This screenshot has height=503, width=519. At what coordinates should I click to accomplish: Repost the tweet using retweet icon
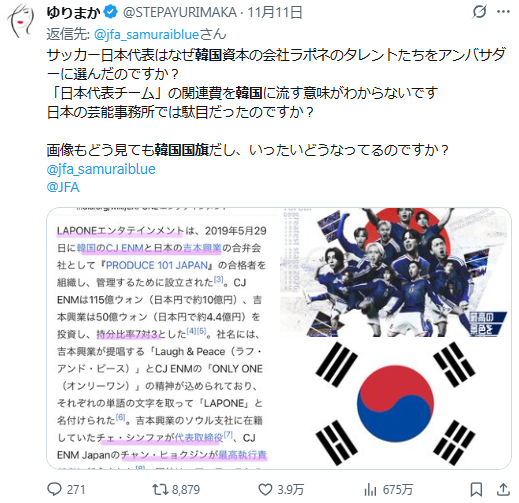tap(160, 489)
